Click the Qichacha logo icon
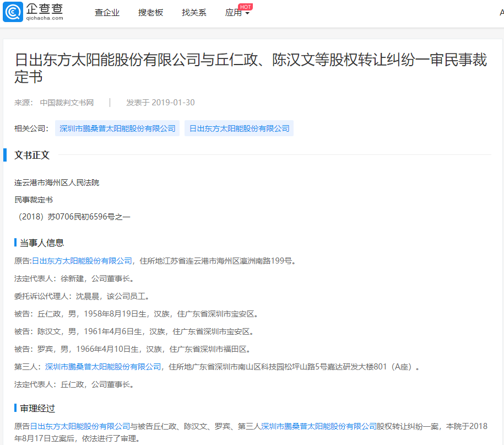The width and height of the screenshot is (504, 445). (13, 12)
